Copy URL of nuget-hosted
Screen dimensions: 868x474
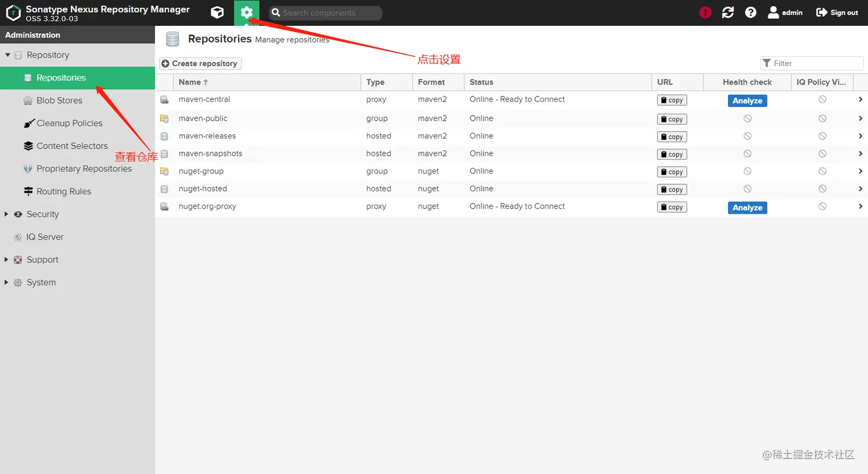[672, 190]
